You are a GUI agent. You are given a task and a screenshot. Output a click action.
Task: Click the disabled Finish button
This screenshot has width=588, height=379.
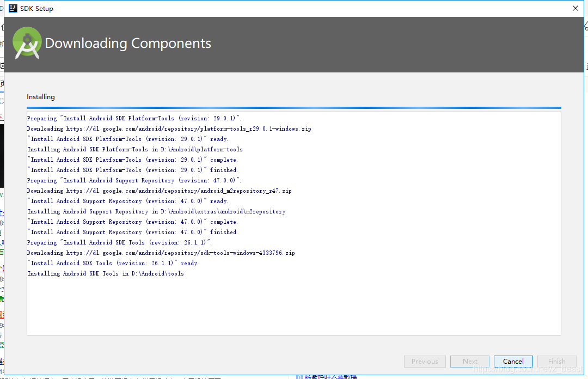[556, 362]
